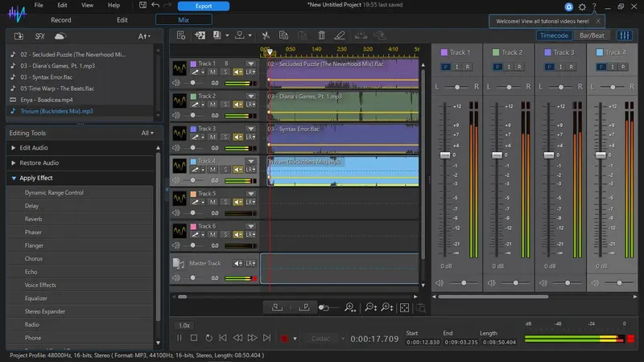Click the import media icon in library panel

(19, 36)
